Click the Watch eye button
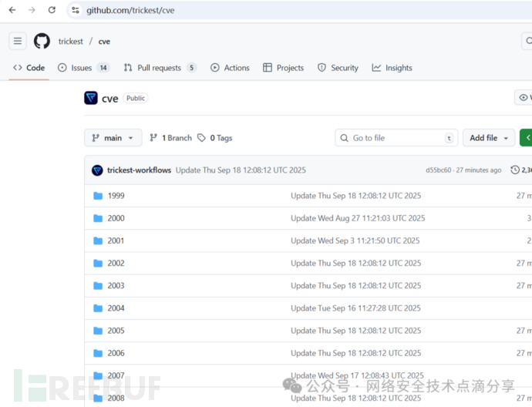 pos(524,98)
